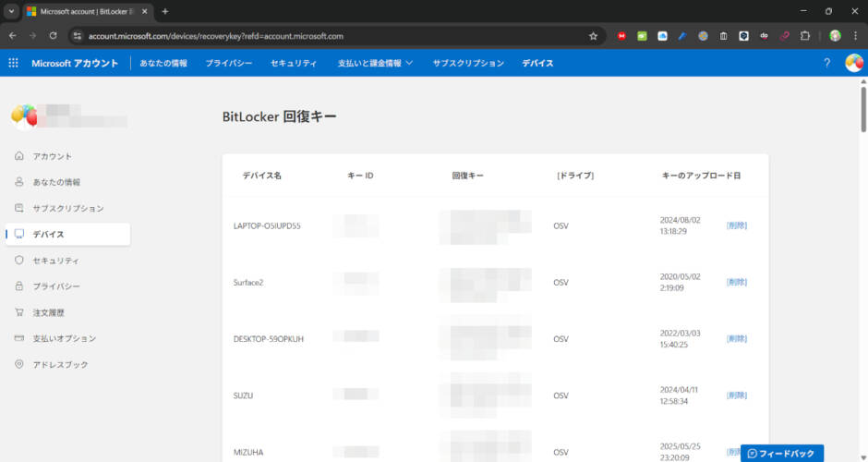The image size is (868, 462).
Task: Click the help question mark icon
Action: (826, 63)
